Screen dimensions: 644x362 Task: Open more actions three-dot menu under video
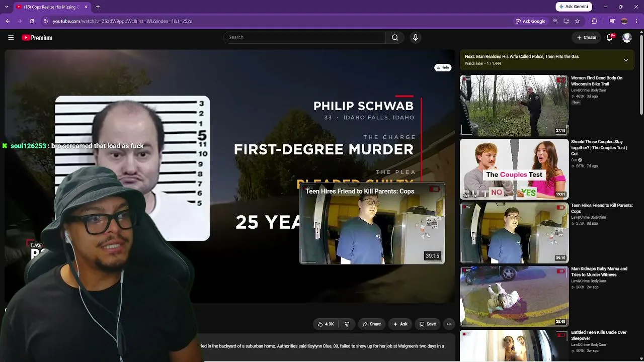coord(449,324)
